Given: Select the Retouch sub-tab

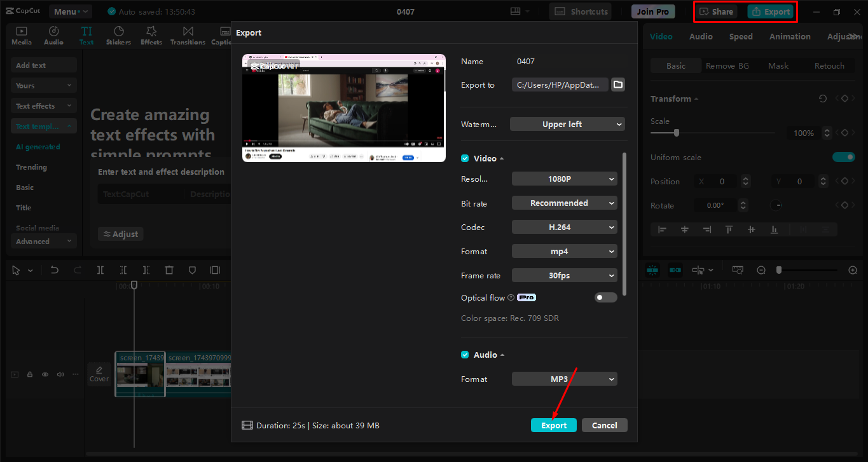Looking at the screenshot, I should [829, 65].
